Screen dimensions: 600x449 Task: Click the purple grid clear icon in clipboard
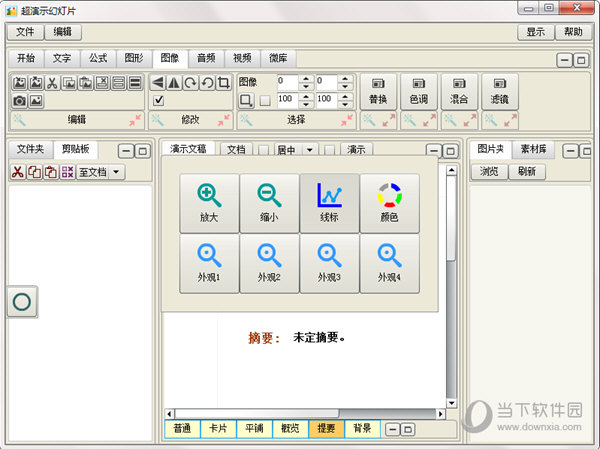67,172
